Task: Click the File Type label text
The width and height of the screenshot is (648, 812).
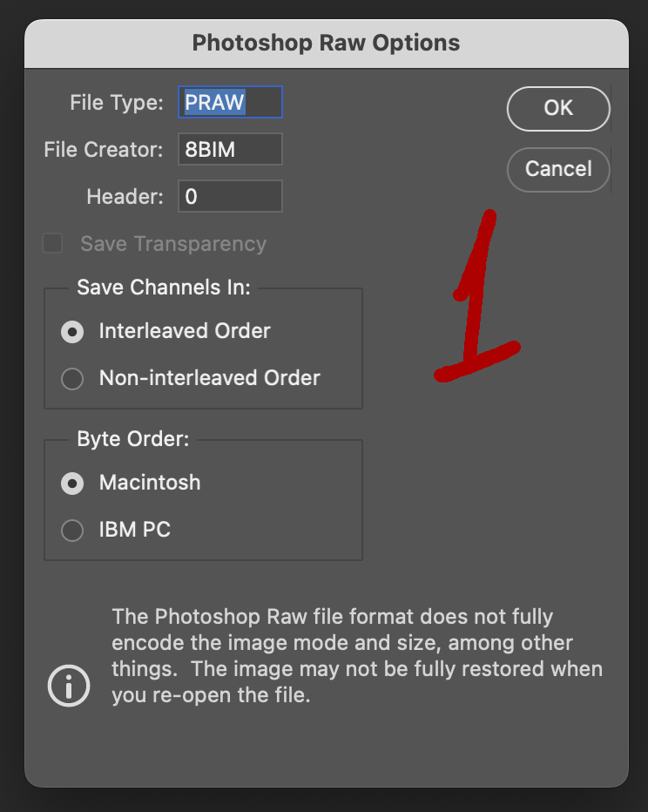Action: [x=118, y=102]
